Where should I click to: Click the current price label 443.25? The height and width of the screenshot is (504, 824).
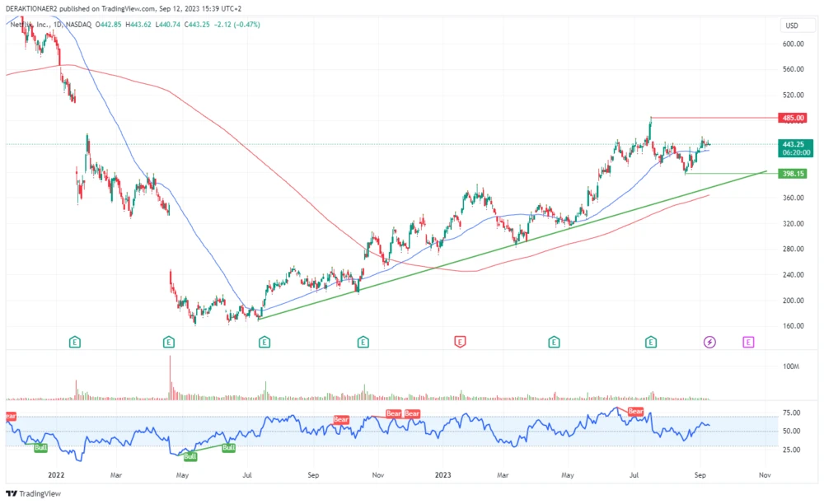click(x=793, y=144)
